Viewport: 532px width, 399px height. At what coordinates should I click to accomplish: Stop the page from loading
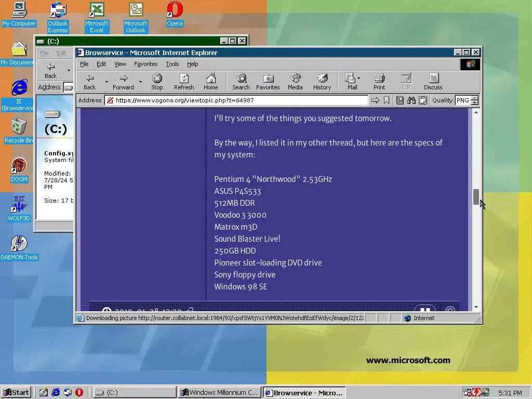[x=157, y=82]
